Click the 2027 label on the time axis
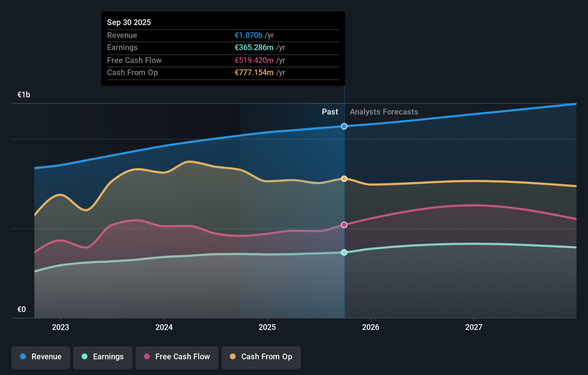588x375 pixels. click(474, 327)
